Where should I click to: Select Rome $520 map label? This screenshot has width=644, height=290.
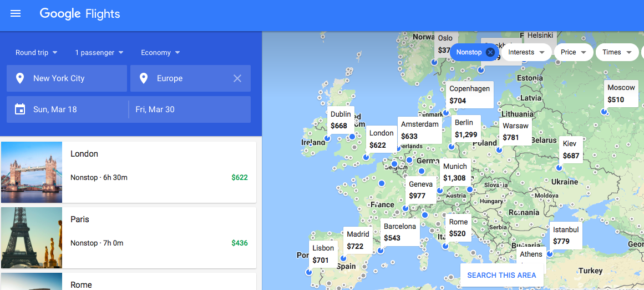(x=458, y=227)
